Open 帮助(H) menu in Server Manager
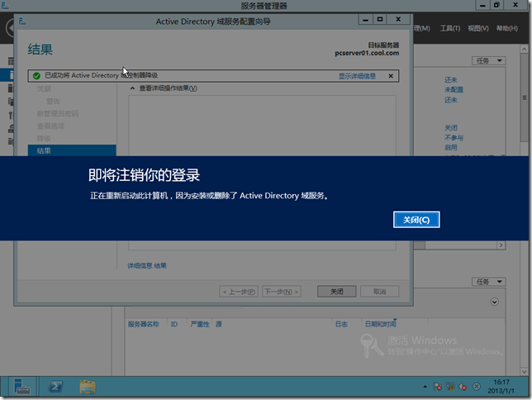Screen dimensions: 532x400 point(507,29)
